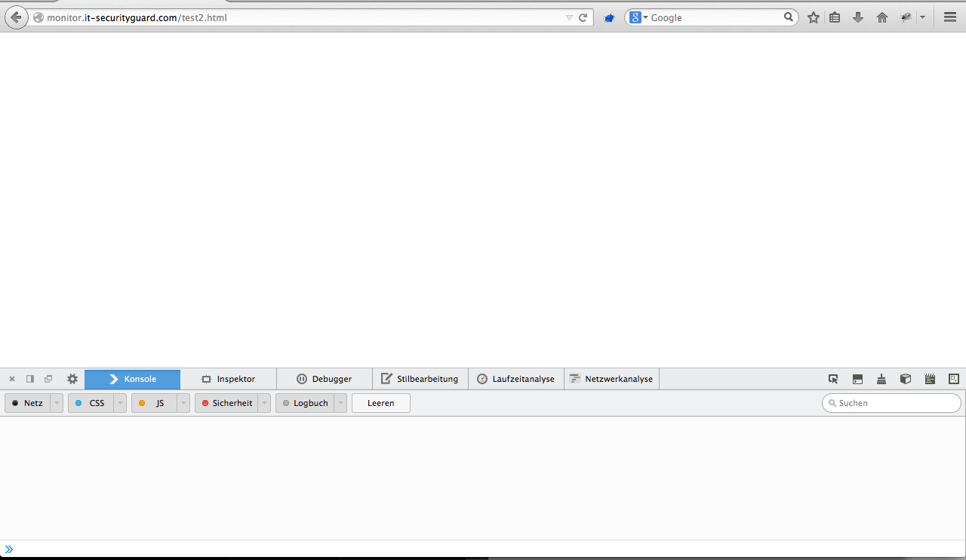
Task: Expand the Sicherheit filter dropdown arrow
Action: tap(264, 403)
